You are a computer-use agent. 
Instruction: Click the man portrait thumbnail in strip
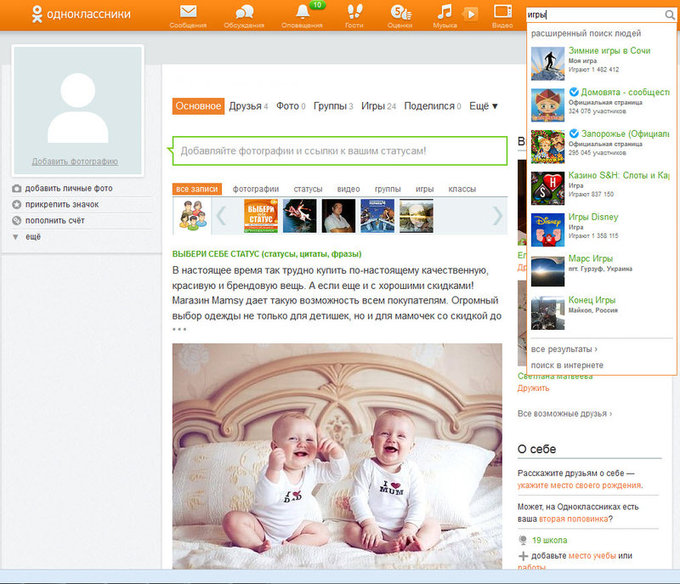pyautogui.click(x=339, y=216)
